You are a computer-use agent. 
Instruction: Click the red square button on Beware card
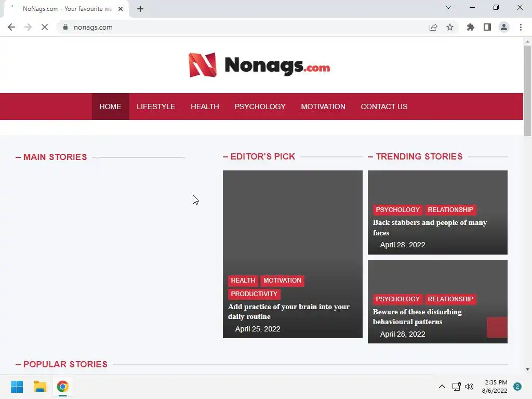pyautogui.click(x=497, y=327)
